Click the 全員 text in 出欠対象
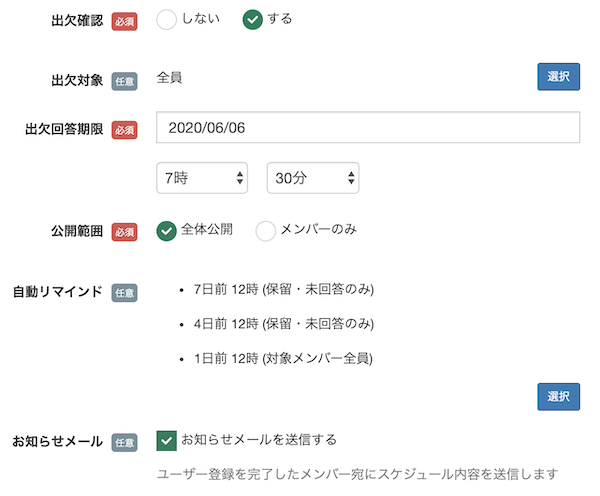 click(170, 77)
